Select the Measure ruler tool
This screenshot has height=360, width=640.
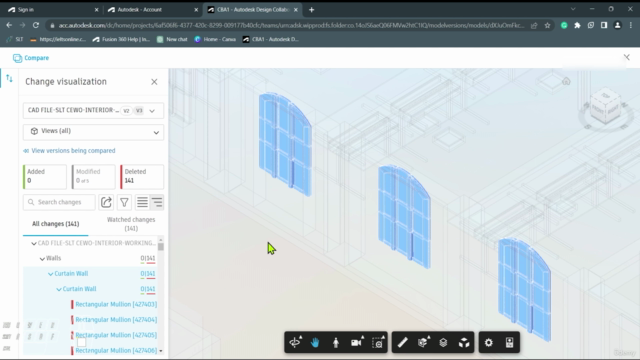click(x=402, y=342)
